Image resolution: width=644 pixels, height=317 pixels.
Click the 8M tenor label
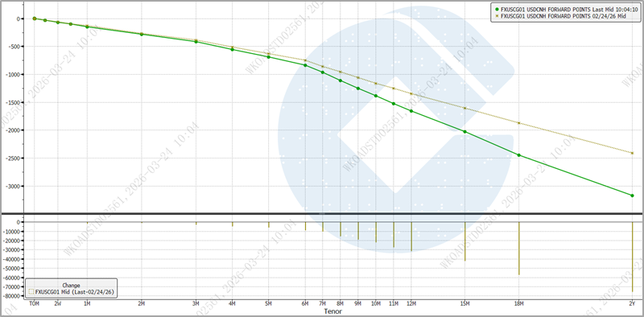pos(341,304)
